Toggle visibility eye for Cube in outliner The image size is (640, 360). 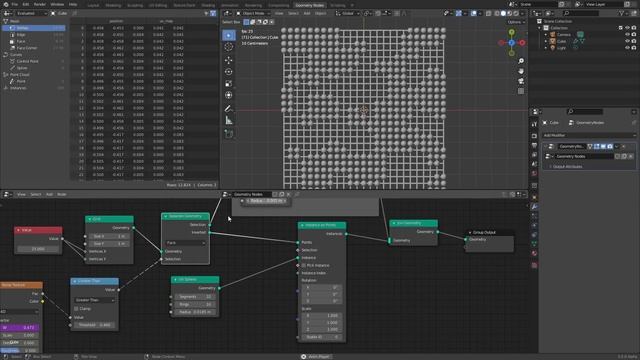(627, 41)
